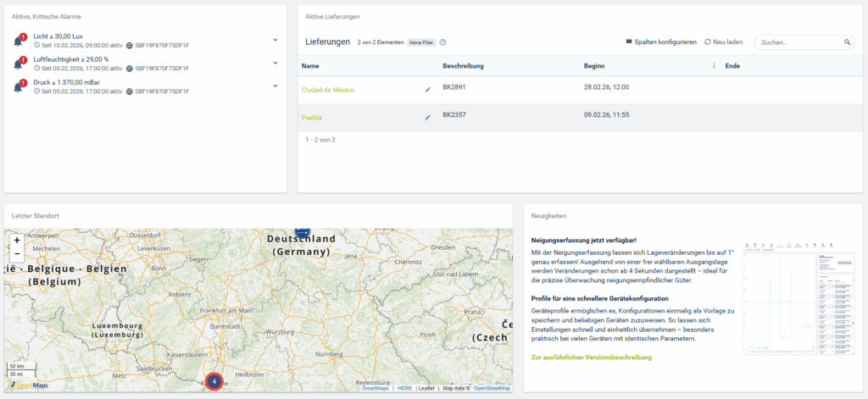The height and width of the screenshot is (399, 868).
Task: Edit the Ciudad de México delivery pencil icon
Action: [x=428, y=88]
